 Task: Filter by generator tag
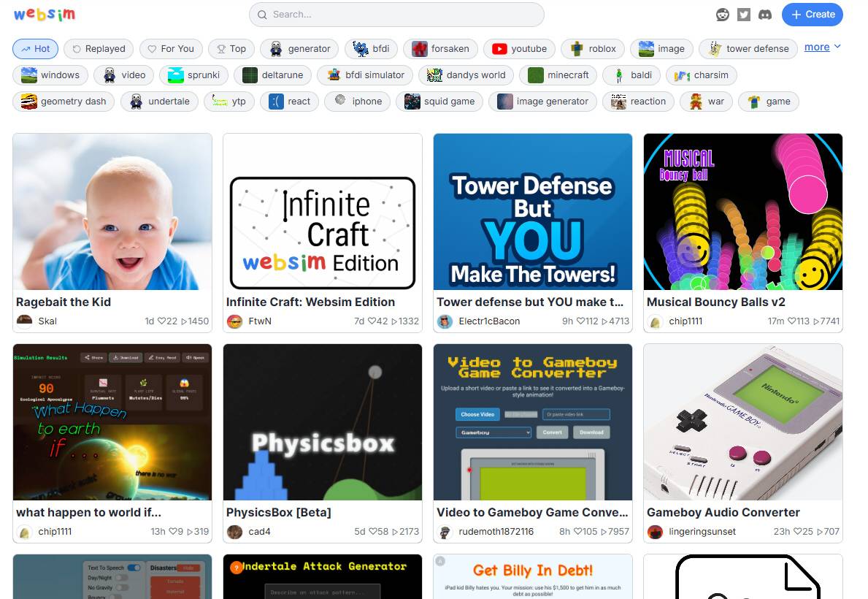click(x=299, y=49)
